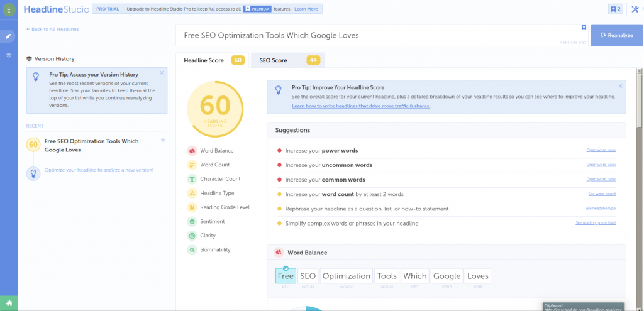
Task: Close the Version History pro tip
Action: click(162, 73)
